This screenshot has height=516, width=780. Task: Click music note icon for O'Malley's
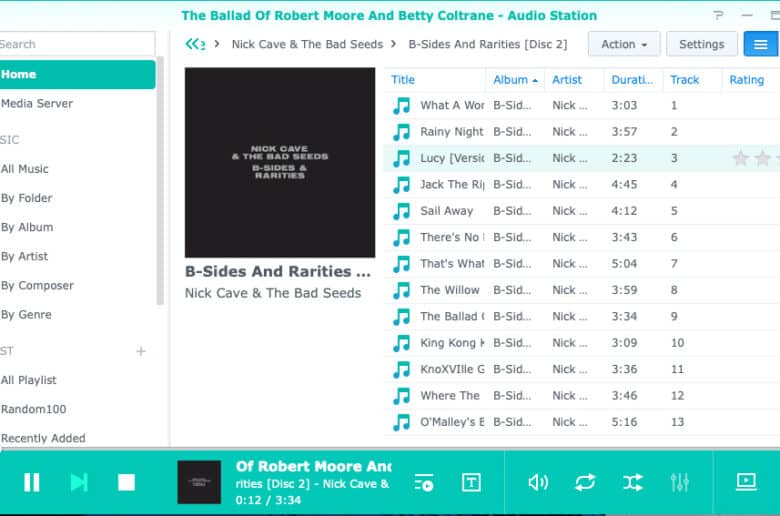401,422
